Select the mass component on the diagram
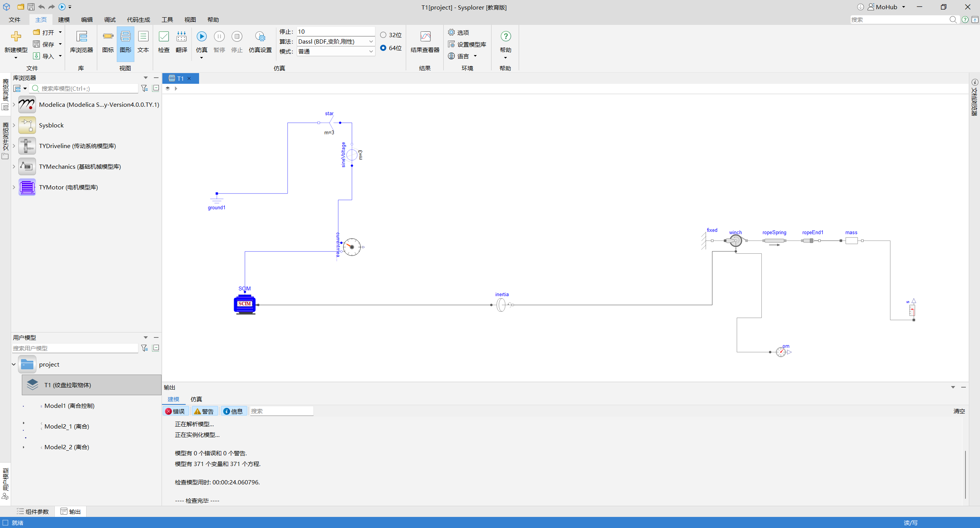980x528 pixels. click(x=851, y=241)
